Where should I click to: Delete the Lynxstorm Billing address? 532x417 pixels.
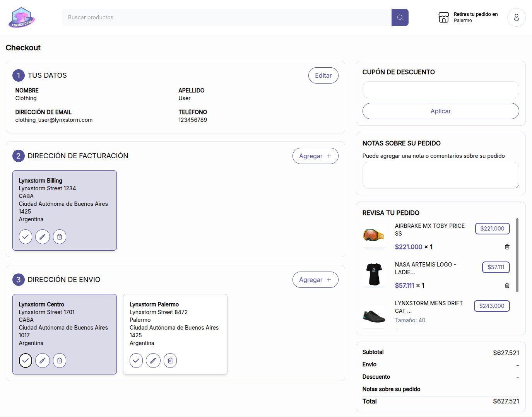(60, 237)
